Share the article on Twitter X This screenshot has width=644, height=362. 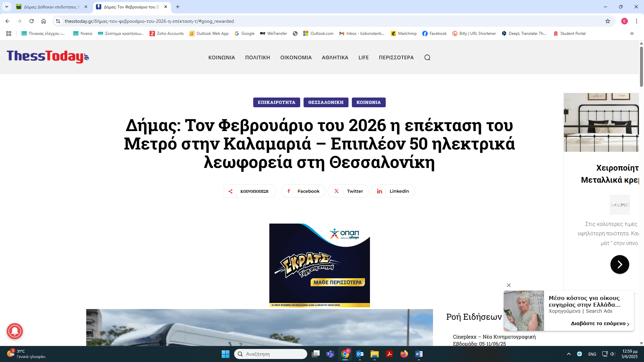point(348,191)
